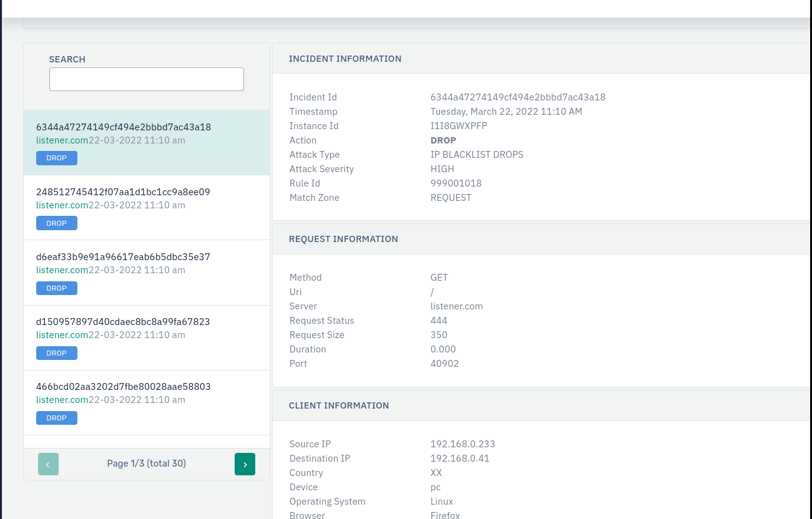Image resolution: width=812 pixels, height=519 pixels.
Task: Click Port value 40902
Action: 444,364
